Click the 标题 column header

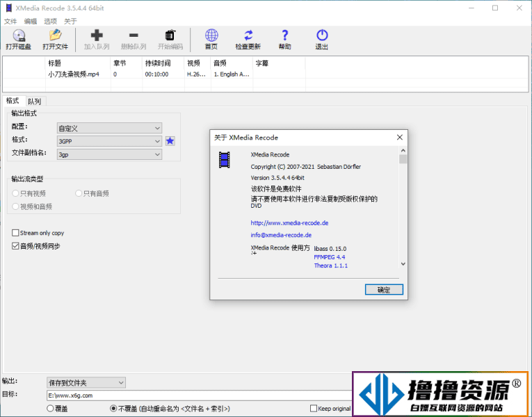point(78,63)
